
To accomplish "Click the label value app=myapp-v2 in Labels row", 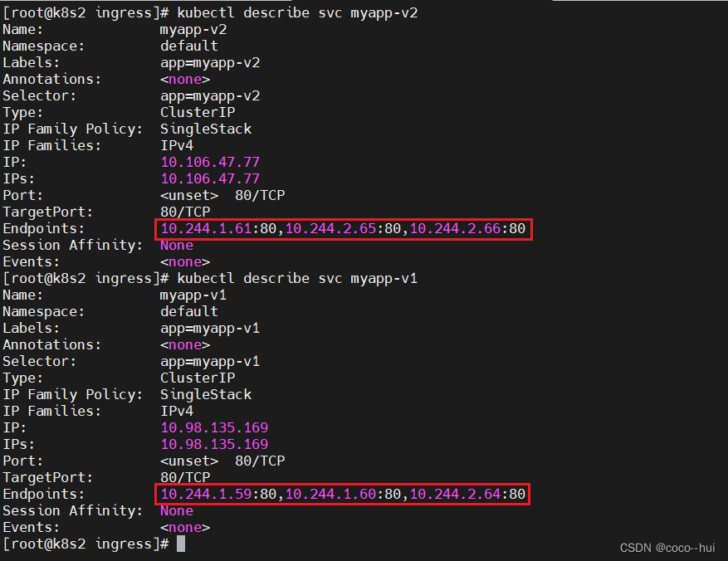I will 210,62.
